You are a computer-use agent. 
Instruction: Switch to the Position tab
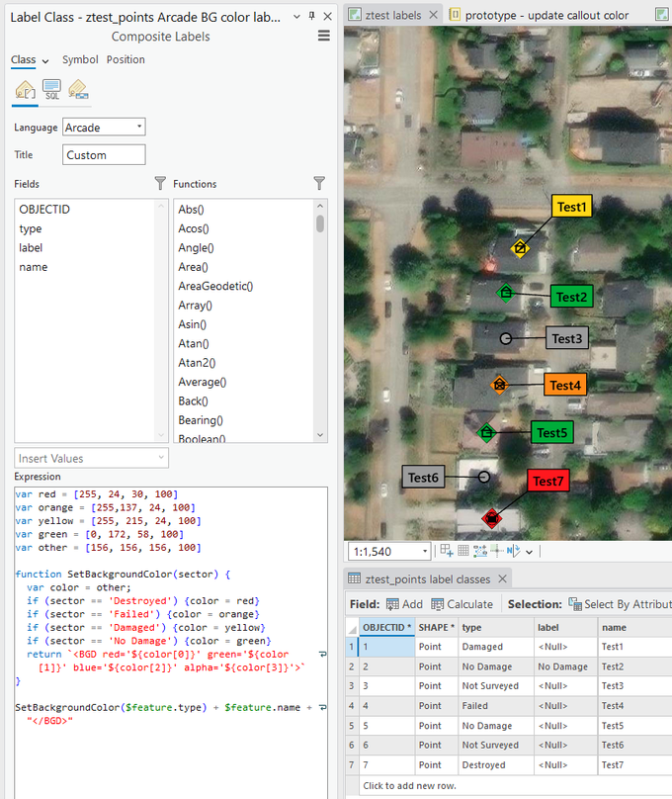[x=126, y=59]
